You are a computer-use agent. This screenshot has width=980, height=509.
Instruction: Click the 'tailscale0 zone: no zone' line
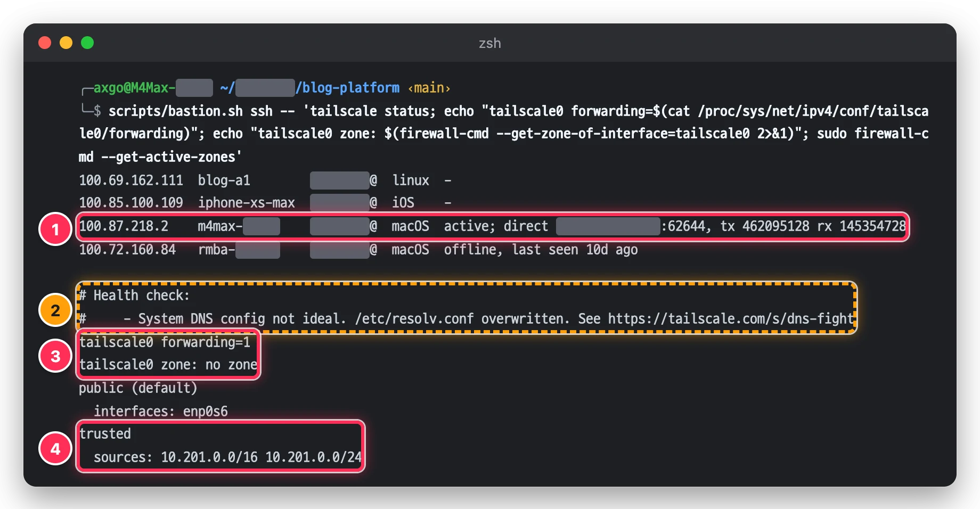tap(168, 365)
